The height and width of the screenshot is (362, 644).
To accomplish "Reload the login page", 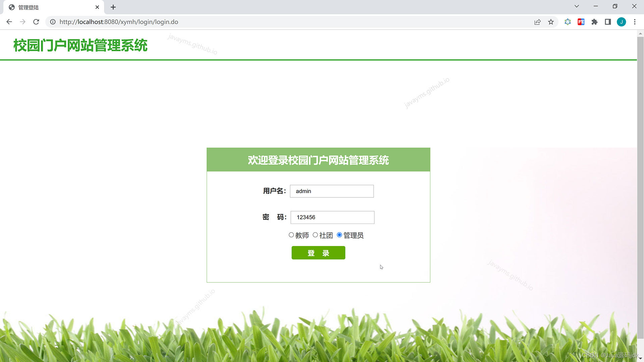I will pyautogui.click(x=36, y=22).
